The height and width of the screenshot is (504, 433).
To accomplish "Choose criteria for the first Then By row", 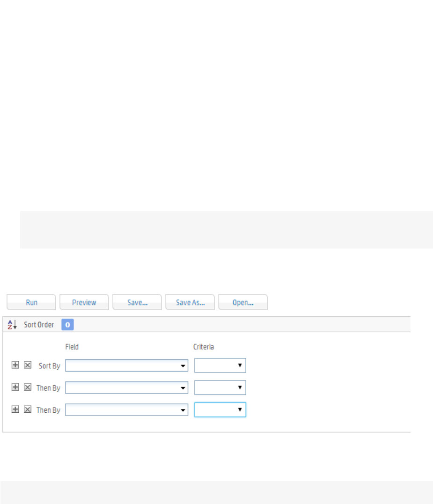I will click(220, 387).
